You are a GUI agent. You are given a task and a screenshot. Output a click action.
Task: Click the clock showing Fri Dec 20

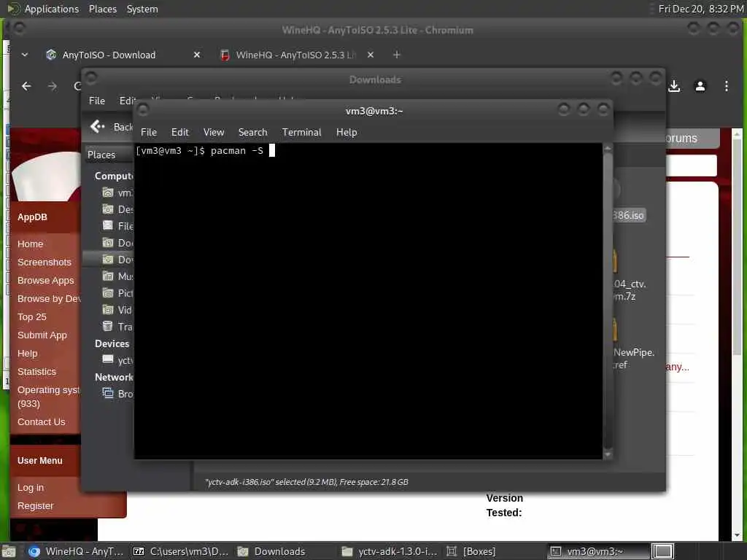pyautogui.click(x=700, y=9)
